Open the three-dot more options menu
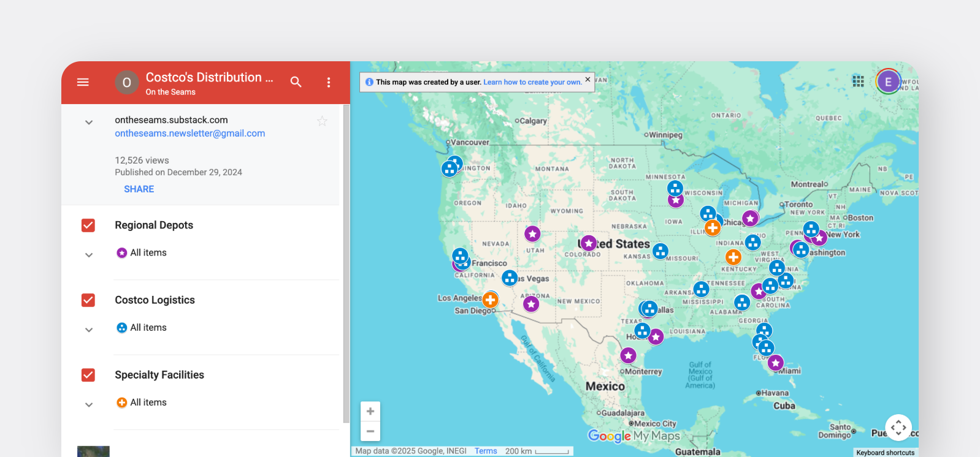 tap(329, 82)
